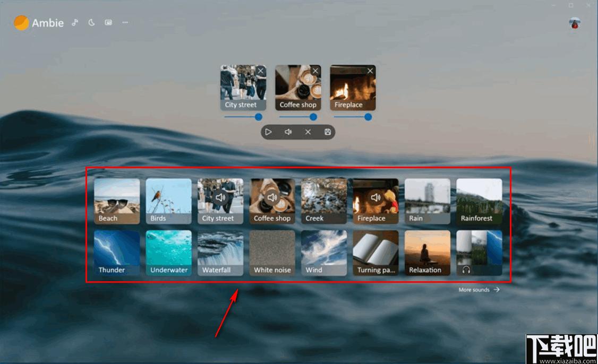Adjust the City street volume slider
Viewport: 598px width, 364px height.
[243, 117]
